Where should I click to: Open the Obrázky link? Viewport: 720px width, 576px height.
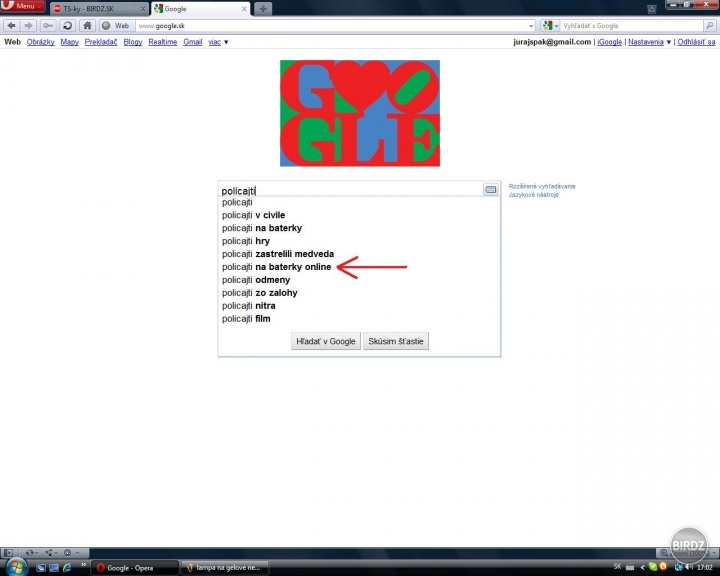(x=40, y=42)
